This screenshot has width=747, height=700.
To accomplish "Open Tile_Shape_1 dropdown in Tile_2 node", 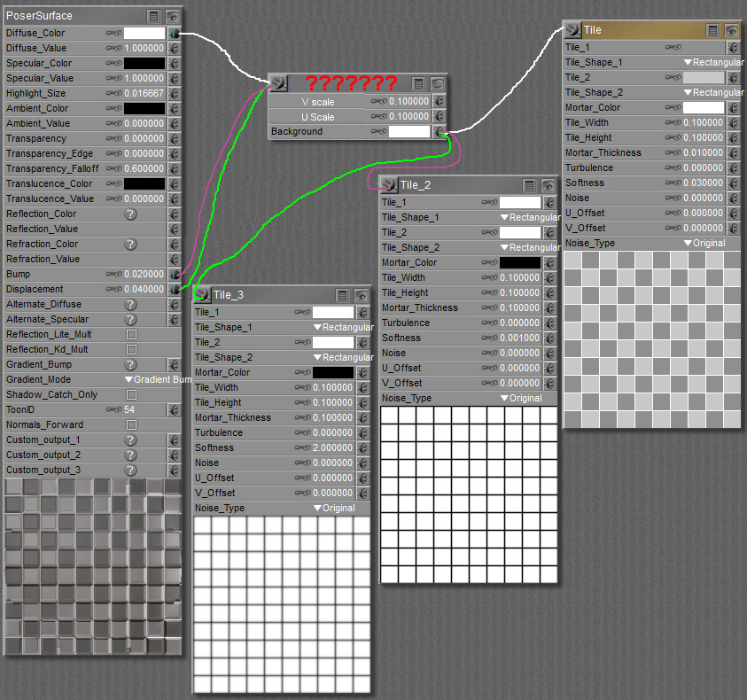I will (530, 217).
